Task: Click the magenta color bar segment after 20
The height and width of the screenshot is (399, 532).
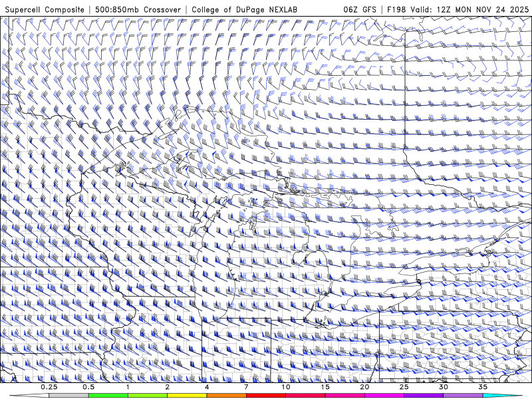Action: pyautogui.click(x=384, y=396)
